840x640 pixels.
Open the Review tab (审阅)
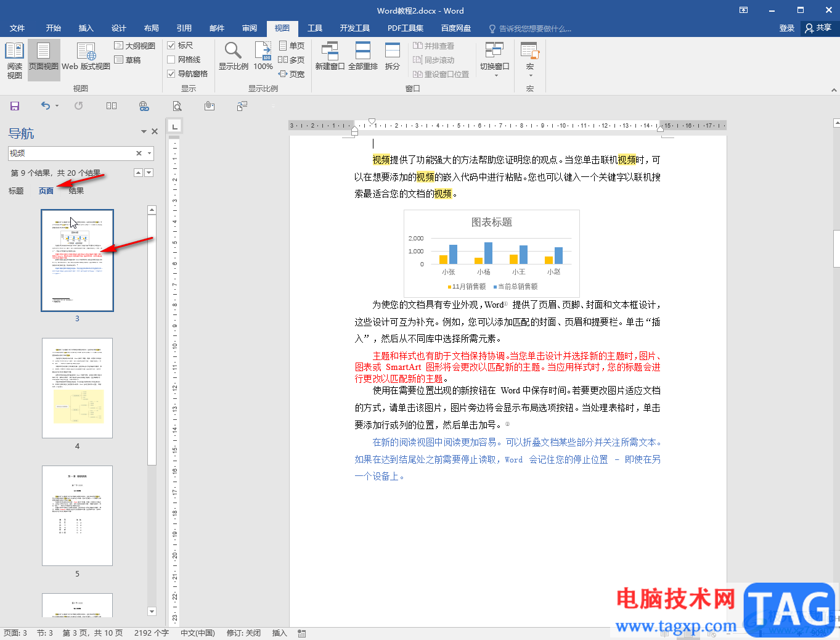pyautogui.click(x=250, y=28)
